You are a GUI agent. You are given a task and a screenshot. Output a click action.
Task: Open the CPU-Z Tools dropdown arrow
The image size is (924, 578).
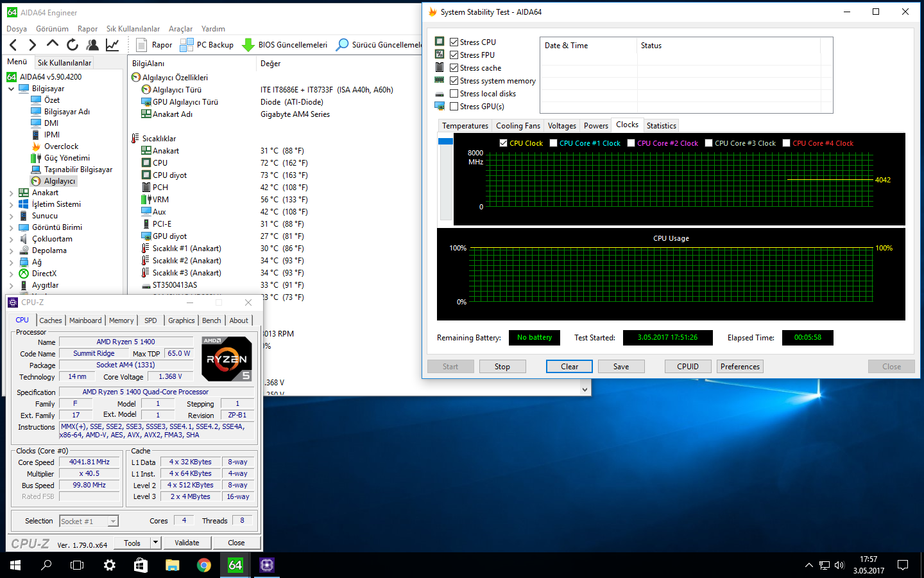[155, 543]
